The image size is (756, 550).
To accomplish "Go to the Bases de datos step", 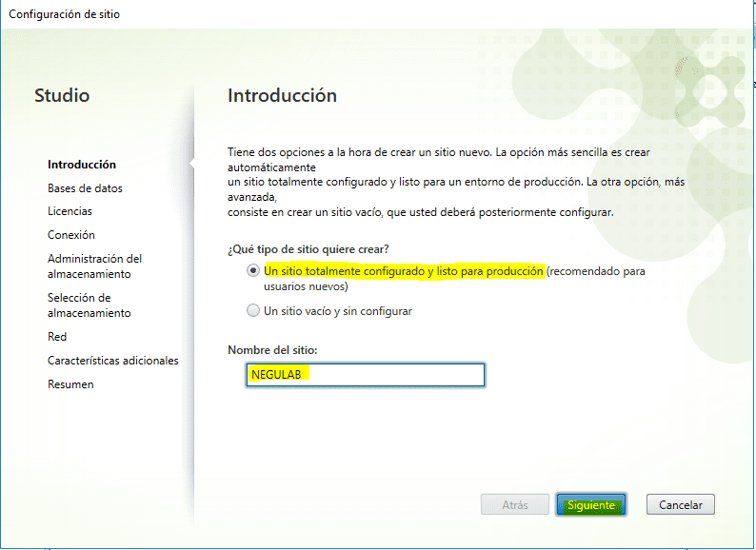I will 85,188.
